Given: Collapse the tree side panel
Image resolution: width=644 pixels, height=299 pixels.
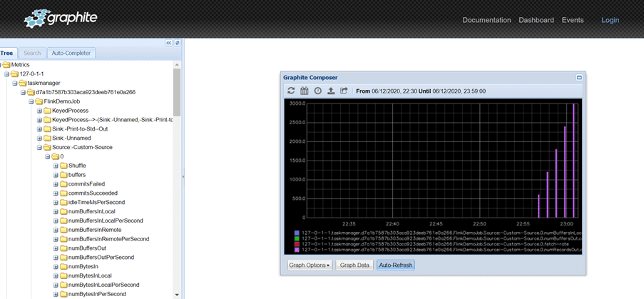Looking at the screenshot, I should (x=169, y=43).
